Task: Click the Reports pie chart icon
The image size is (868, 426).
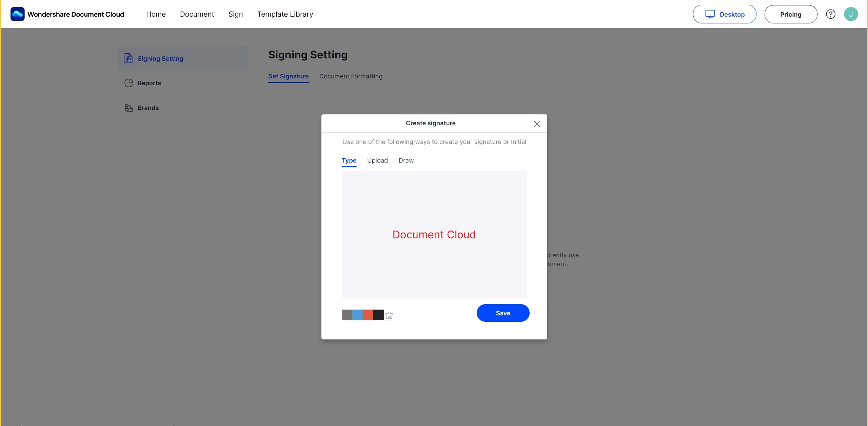Action: [x=129, y=83]
